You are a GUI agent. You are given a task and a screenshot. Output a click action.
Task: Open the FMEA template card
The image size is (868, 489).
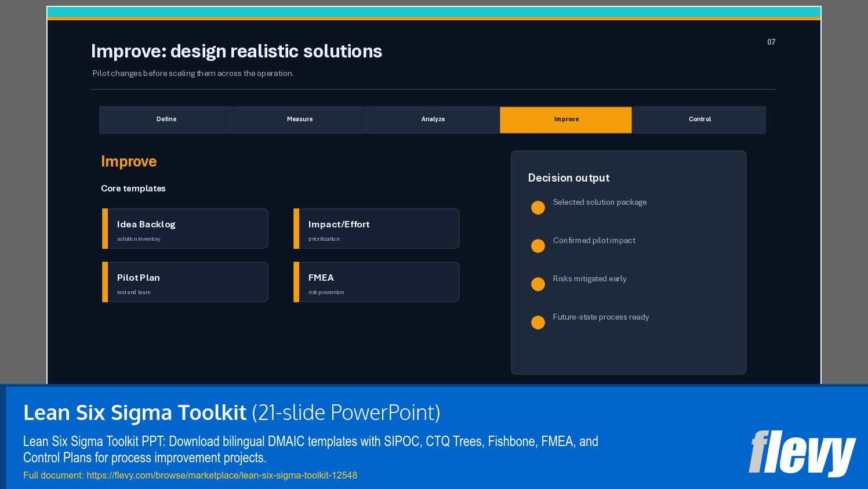(376, 282)
